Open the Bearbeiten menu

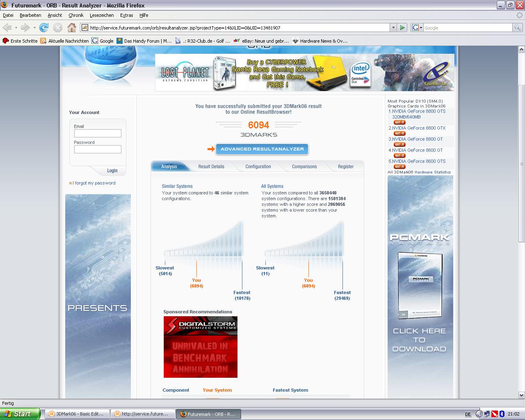pyautogui.click(x=30, y=15)
